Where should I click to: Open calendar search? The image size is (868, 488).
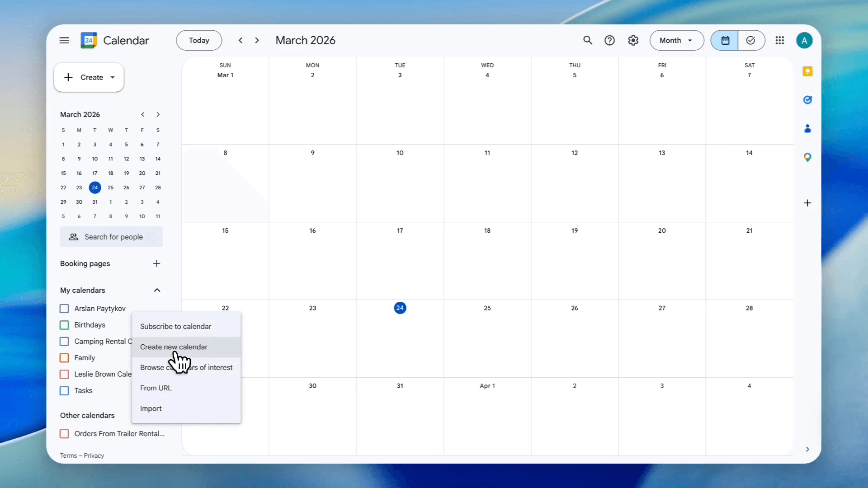pos(587,41)
